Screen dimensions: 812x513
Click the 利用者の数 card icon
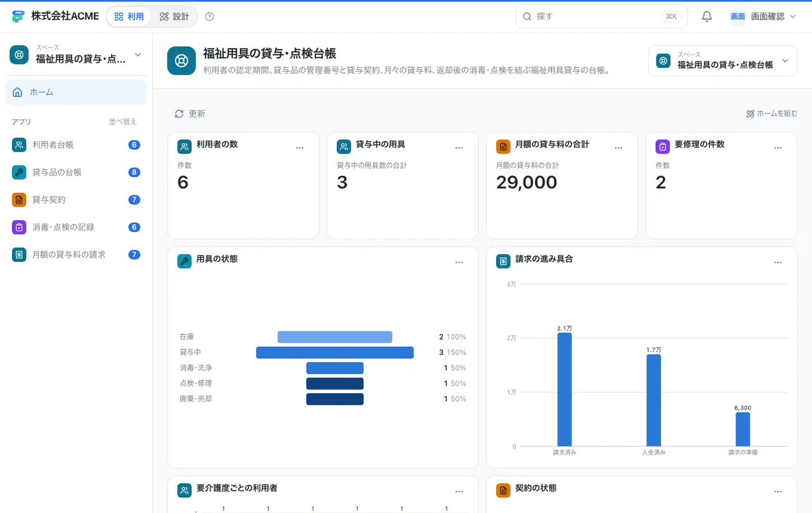[184, 147]
